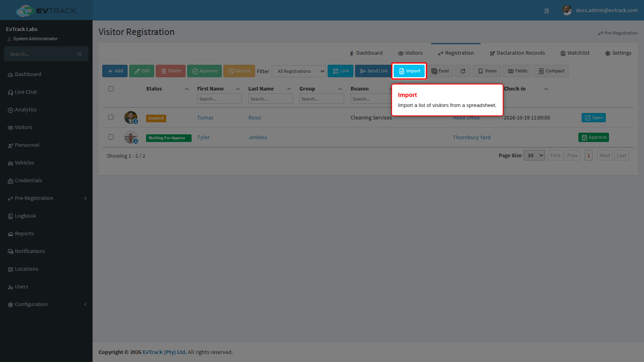Switch to the Visitors tab
The width and height of the screenshot is (644, 362).
click(x=410, y=53)
